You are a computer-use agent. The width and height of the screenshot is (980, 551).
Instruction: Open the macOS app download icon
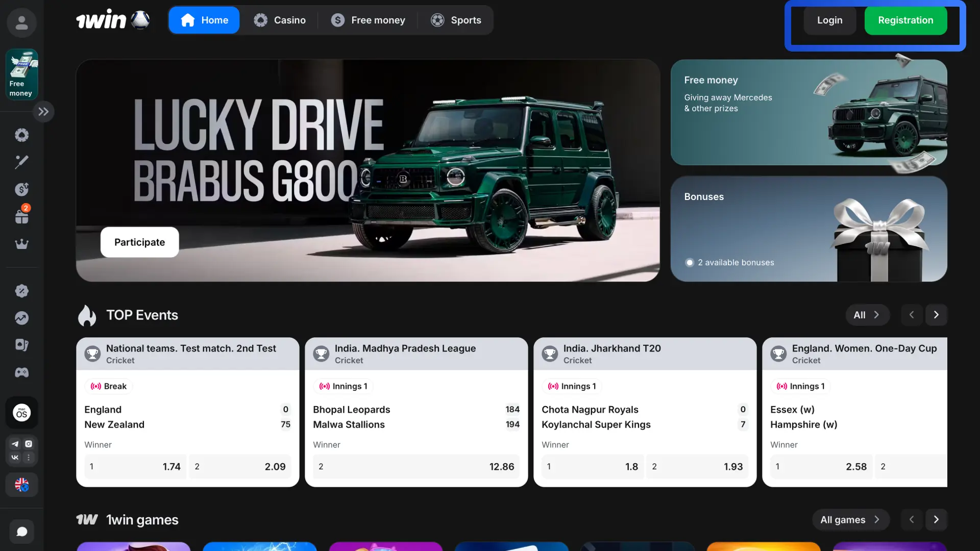coord(21,413)
